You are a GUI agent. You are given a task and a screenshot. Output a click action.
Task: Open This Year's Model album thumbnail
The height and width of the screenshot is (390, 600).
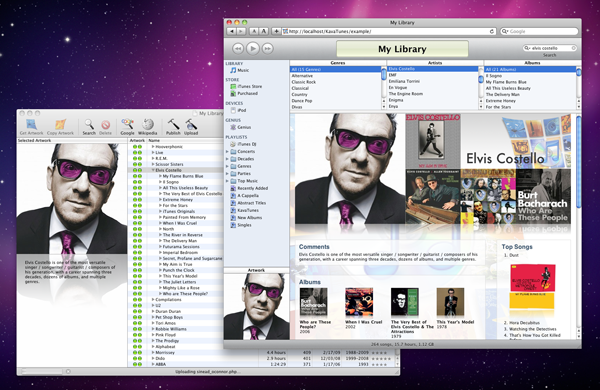coord(450,302)
